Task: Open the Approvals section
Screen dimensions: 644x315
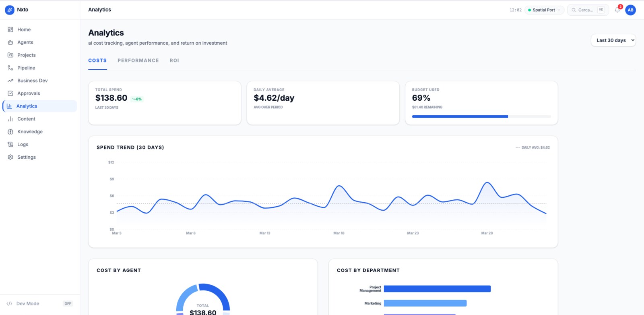Action: [40, 93]
